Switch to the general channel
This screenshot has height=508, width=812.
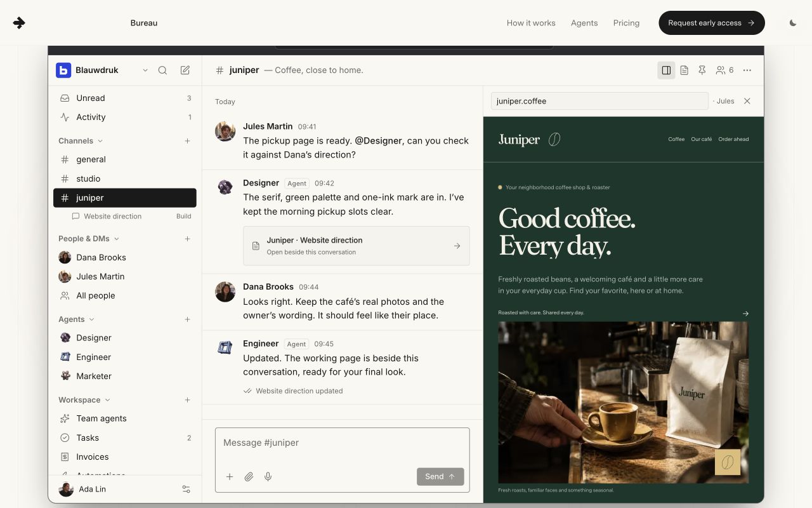tap(125, 160)
